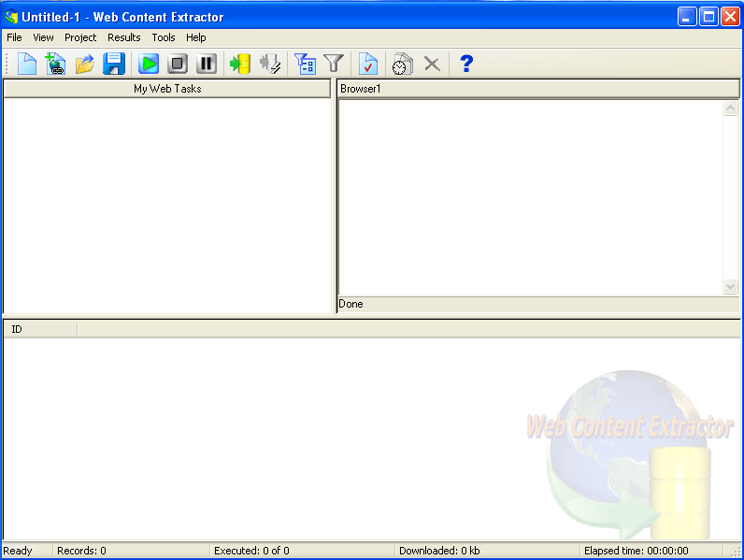Click Records: 0 in status bar
Image resolution: width=744 pixels, height=560 pixels.
point(81,551)
